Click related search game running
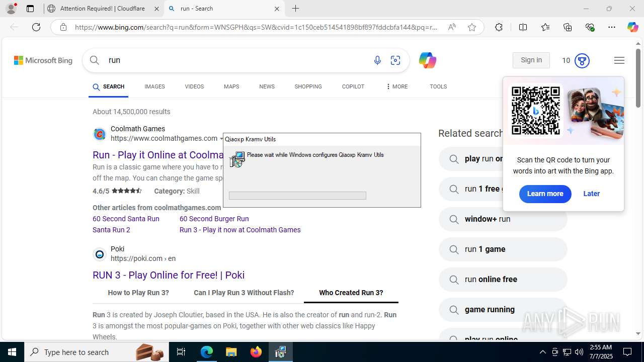 [503, 310]
